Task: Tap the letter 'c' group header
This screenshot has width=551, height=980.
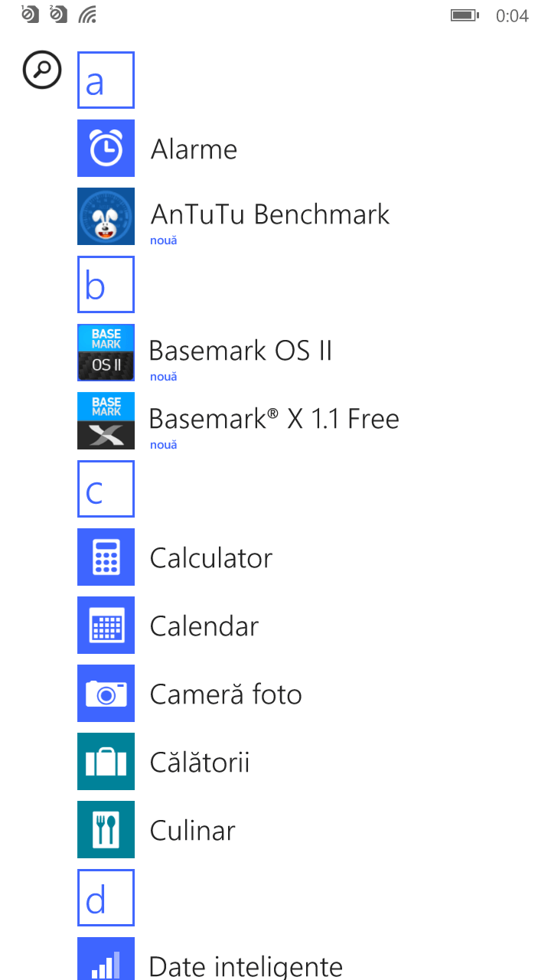Action: coord(106,489)
